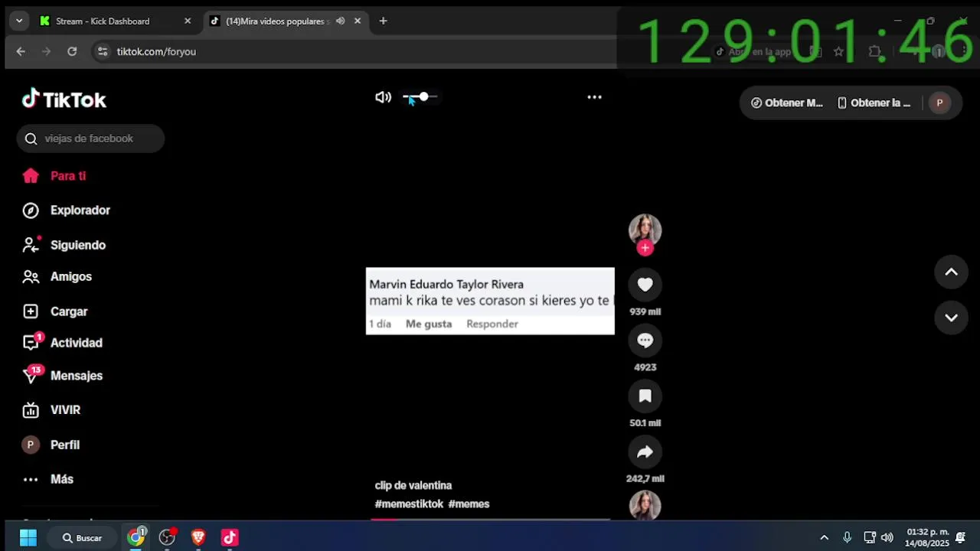Focus the TikTok search field

[90, 139]
